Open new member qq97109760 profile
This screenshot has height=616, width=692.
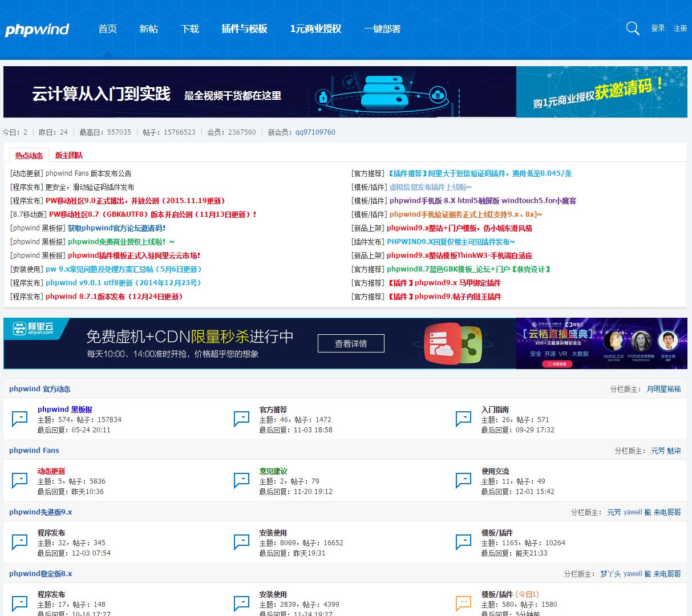[315, 132]
